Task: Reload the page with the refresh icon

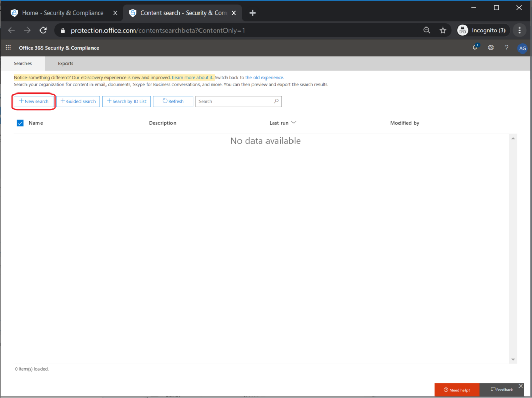Action: [x=43, y=30]
